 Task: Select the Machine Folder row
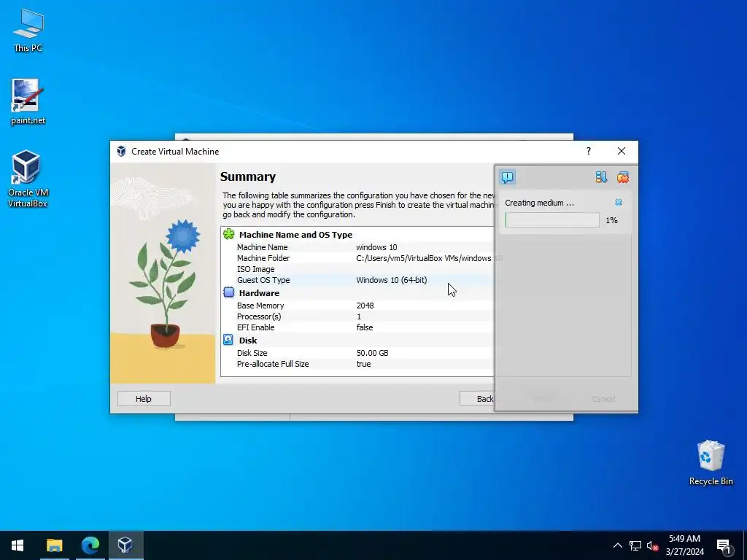point(357,258)
